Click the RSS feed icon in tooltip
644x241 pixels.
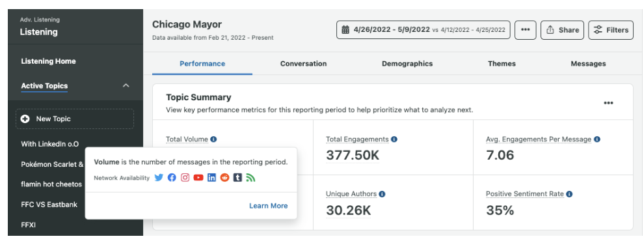[x=250, y=178]
